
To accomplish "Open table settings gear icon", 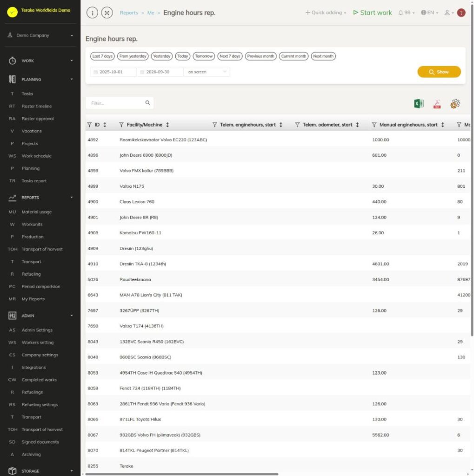I will (455, 104).
